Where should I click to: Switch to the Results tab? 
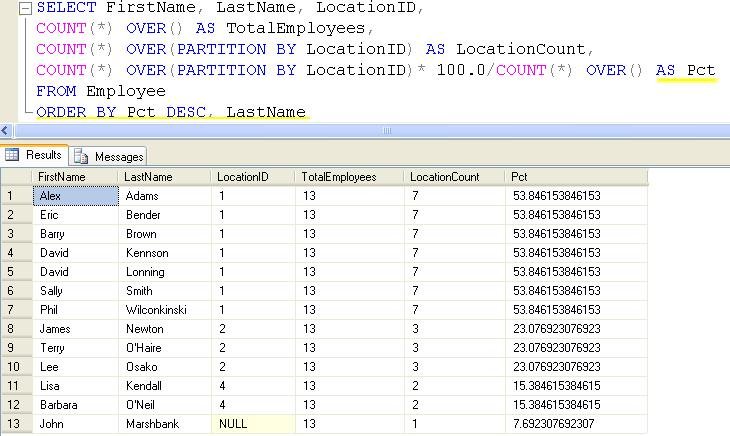(x=35, y=155)
